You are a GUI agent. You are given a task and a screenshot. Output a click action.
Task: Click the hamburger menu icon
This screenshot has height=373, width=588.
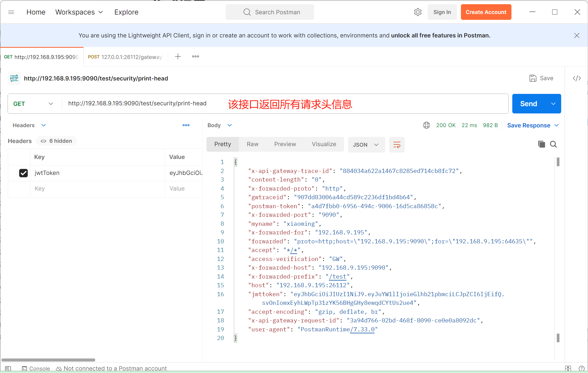[x=11, y=12]
